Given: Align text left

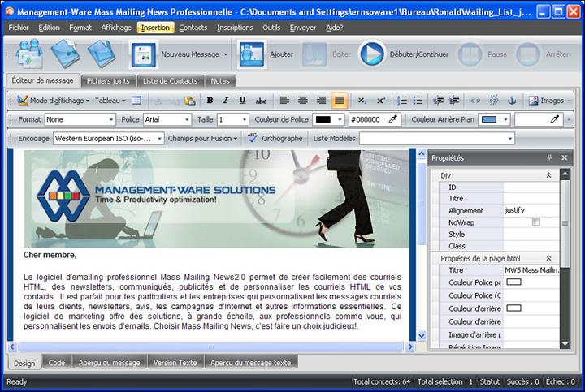Looking at the screenshot, I should pyautogui.click(x=284, y=101).
